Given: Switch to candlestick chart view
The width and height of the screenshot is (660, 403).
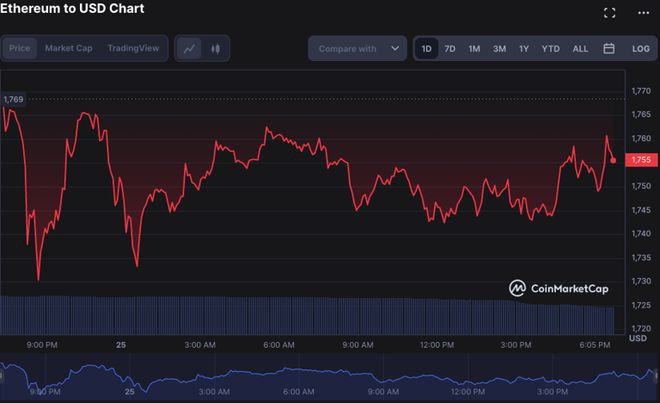Looking at the screenshot, I should click(x=215, y=48).
